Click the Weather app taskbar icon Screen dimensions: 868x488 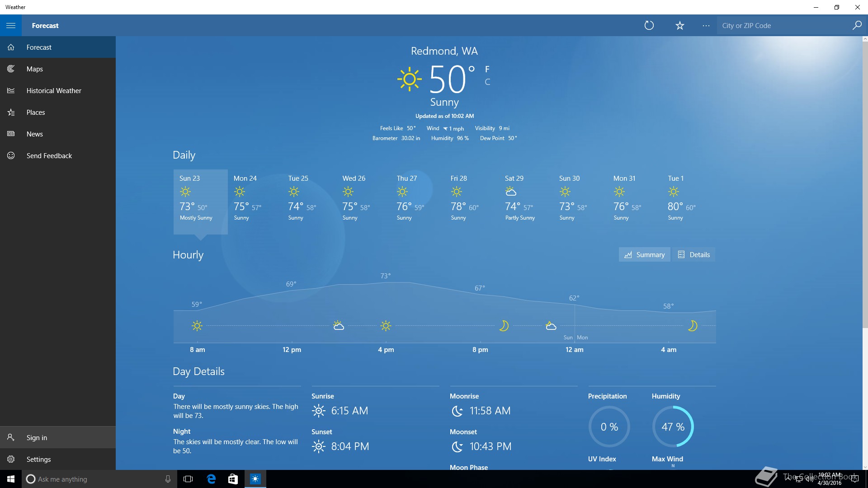pyautogui.click(x=255, y=479)
